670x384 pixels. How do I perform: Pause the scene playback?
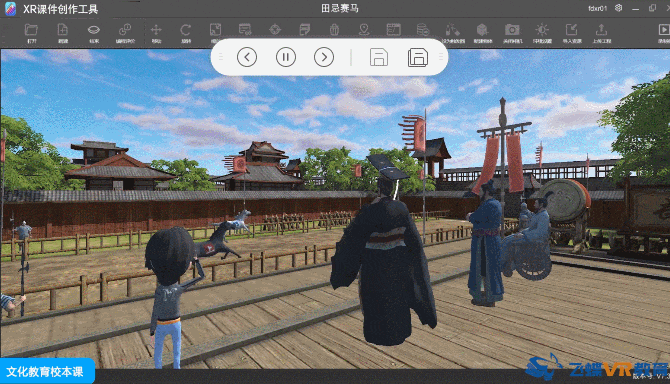tap(285, 57)
